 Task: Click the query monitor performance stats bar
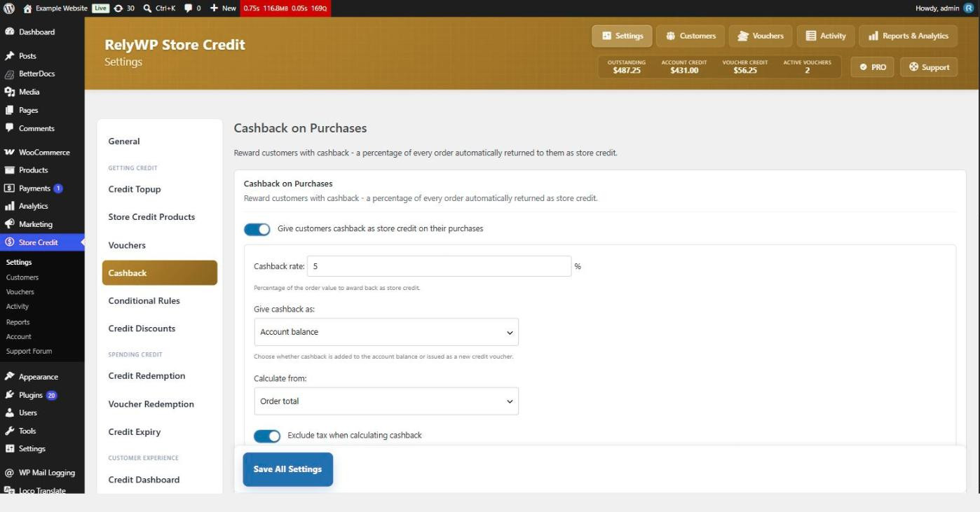[285, 8]
